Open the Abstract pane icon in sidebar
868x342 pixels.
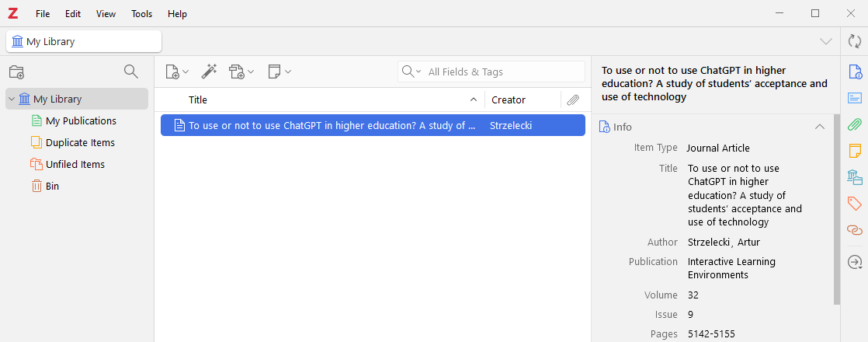coord(855,98)
